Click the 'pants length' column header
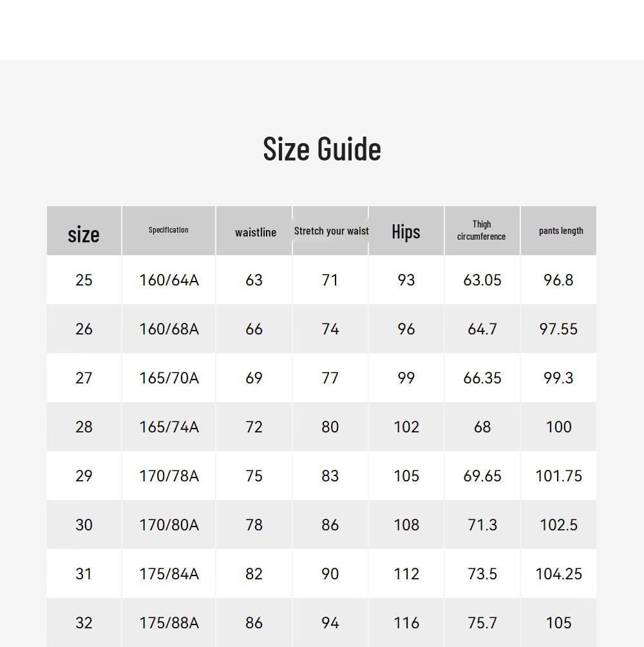644x647 pixels. coord(561,231)
